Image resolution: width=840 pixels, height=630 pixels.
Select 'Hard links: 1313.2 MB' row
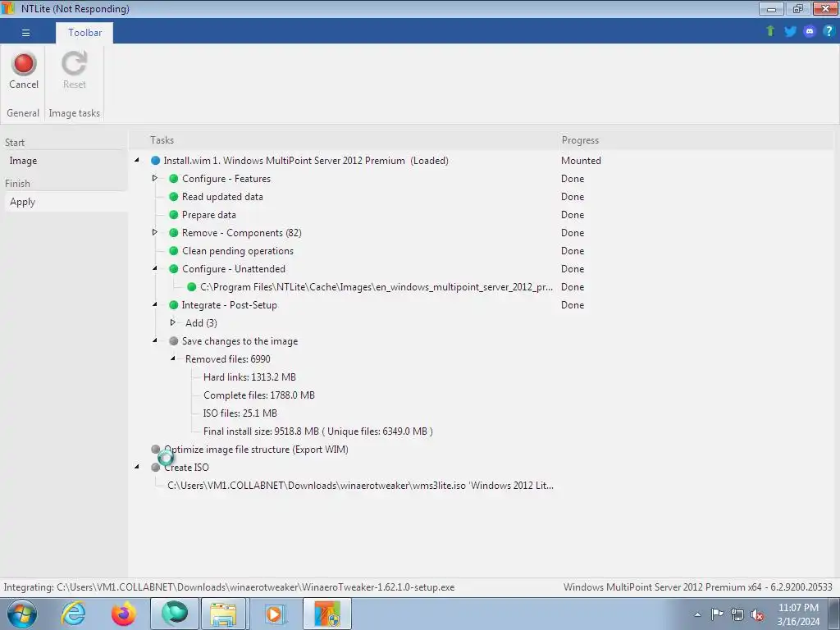249,377
